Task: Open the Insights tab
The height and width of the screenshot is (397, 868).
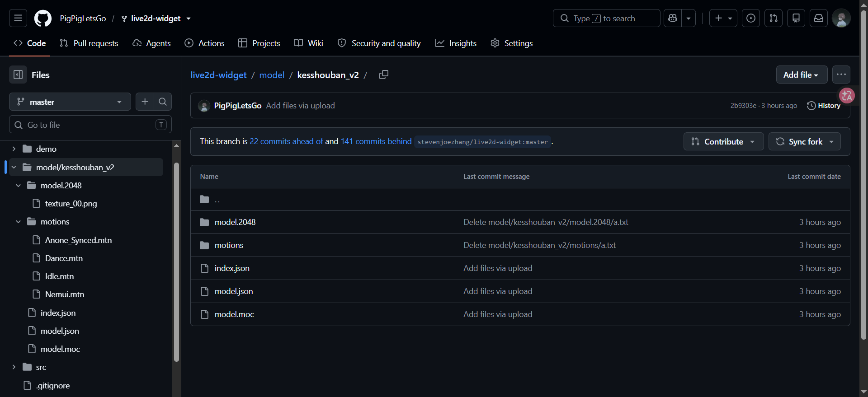Action: (x=456, y=43)
